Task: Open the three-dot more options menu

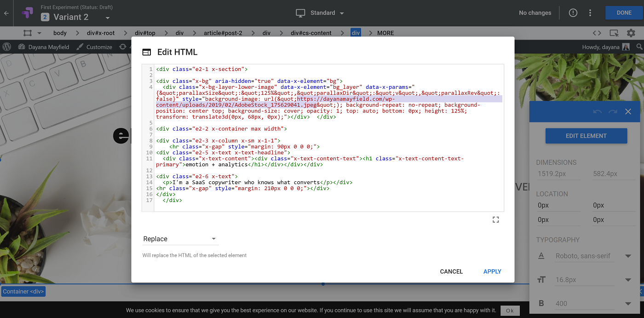Action: point(590,13)
